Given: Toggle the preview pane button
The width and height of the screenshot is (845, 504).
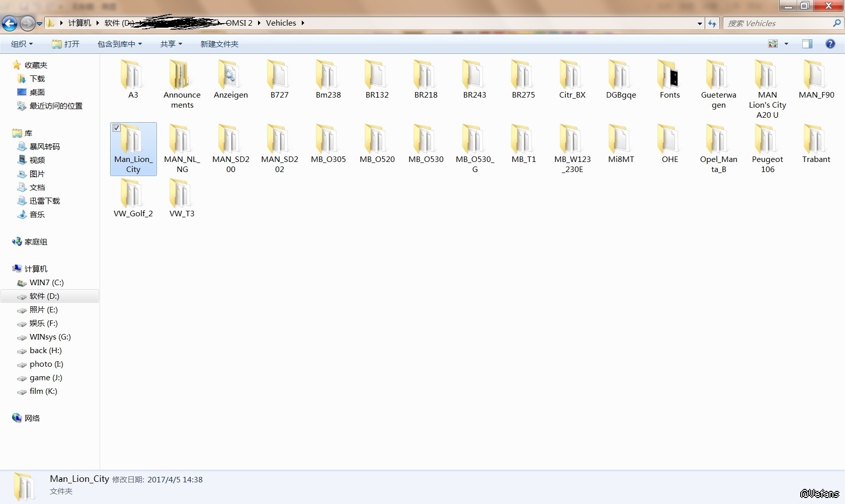Looking at the screenshot, I should pos(807,44).
